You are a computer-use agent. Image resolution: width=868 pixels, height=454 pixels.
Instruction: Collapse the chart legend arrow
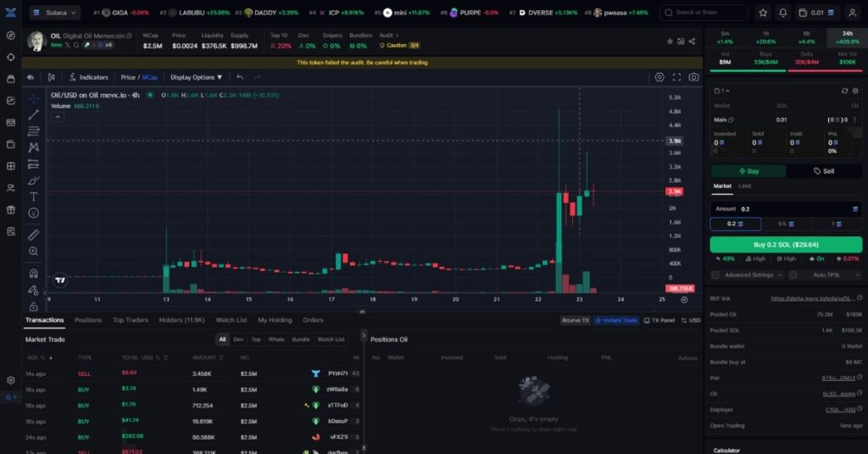[57, 117]
